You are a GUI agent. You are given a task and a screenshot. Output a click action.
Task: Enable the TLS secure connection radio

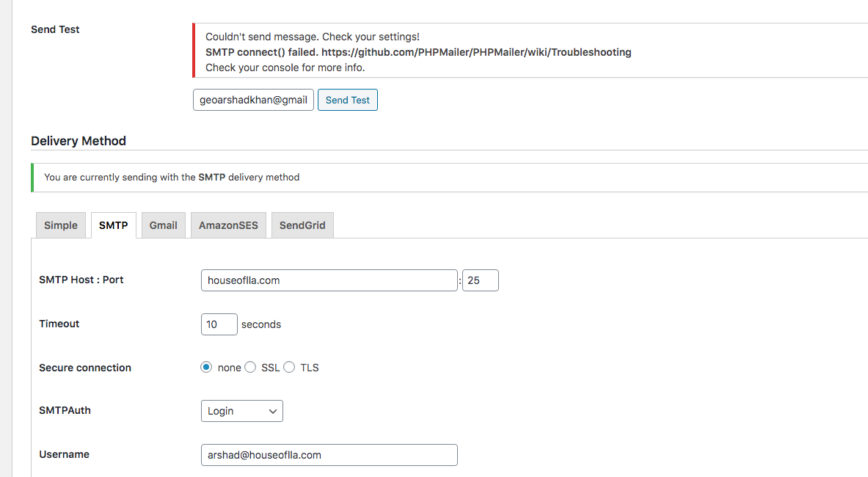point(289,368)
